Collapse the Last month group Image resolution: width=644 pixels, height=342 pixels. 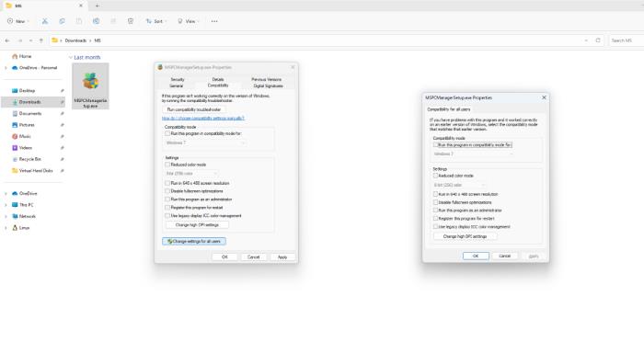(x=71, y=58)
